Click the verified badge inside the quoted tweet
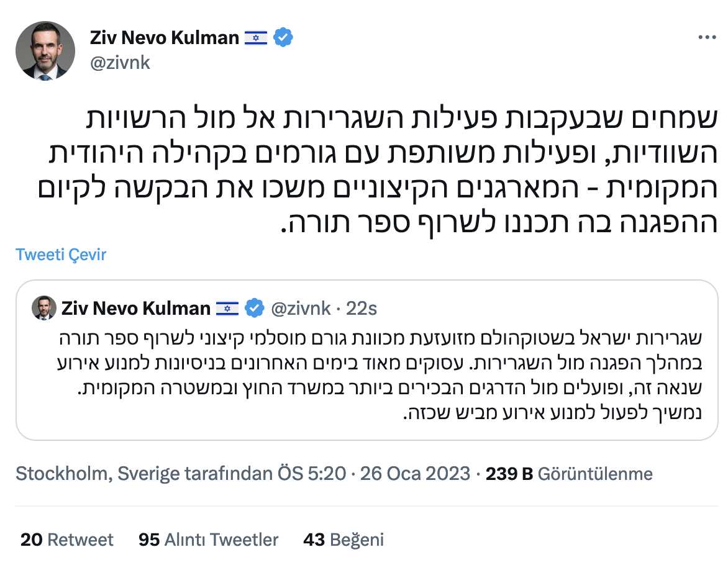The width and height of the screenshot is (728, 565). click(x=254, y=308)
